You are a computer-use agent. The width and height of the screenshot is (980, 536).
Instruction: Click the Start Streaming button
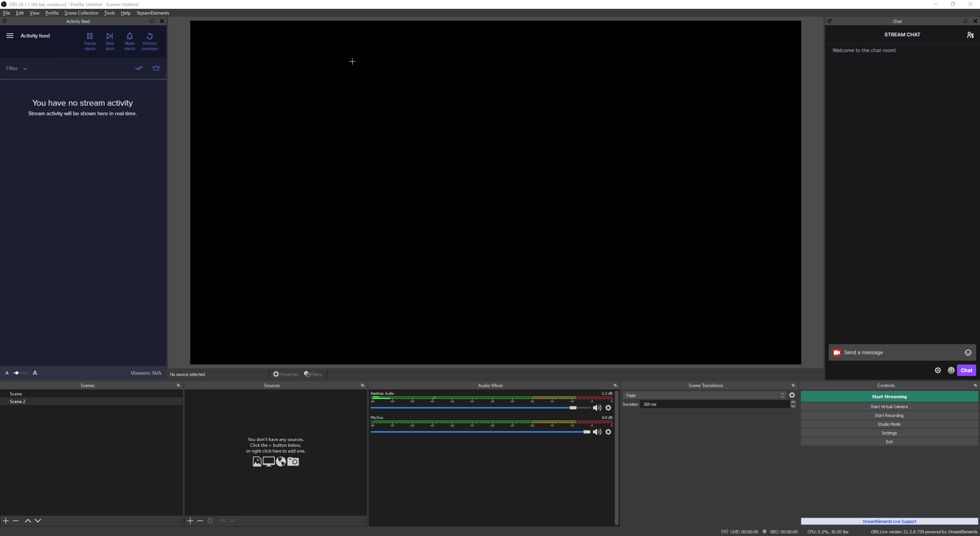coord(889,396)
